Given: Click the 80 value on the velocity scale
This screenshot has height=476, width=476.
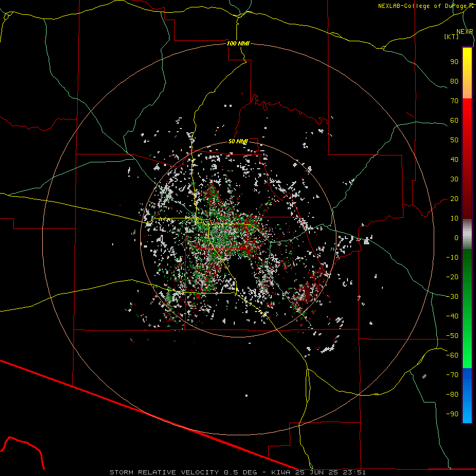Looking at the screenshot, I should click(x=454, y=81).
